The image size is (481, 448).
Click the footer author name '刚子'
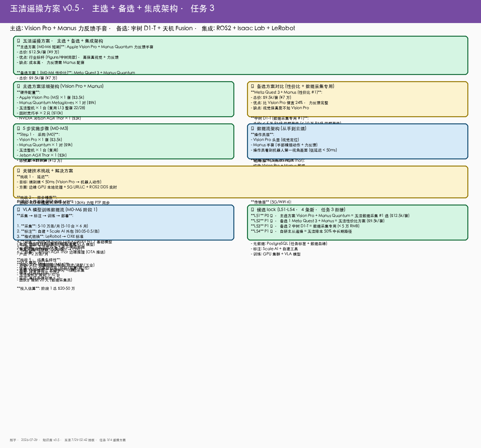coord(13,440)
